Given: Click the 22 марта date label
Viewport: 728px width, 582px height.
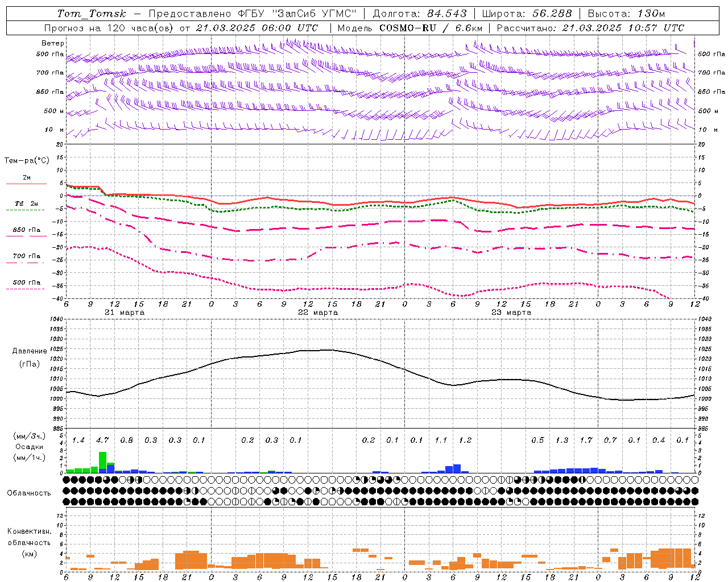Looking at the screenshot, I should 318,312.
